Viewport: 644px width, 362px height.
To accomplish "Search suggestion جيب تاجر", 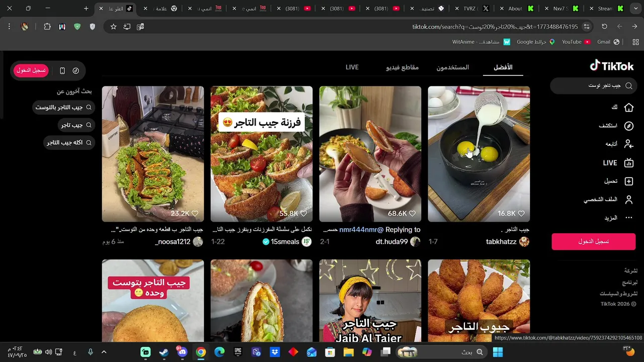I will [76, 125].
